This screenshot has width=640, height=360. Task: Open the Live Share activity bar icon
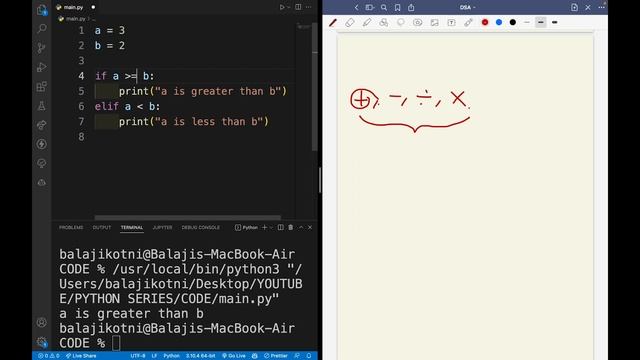pos(42,125)
